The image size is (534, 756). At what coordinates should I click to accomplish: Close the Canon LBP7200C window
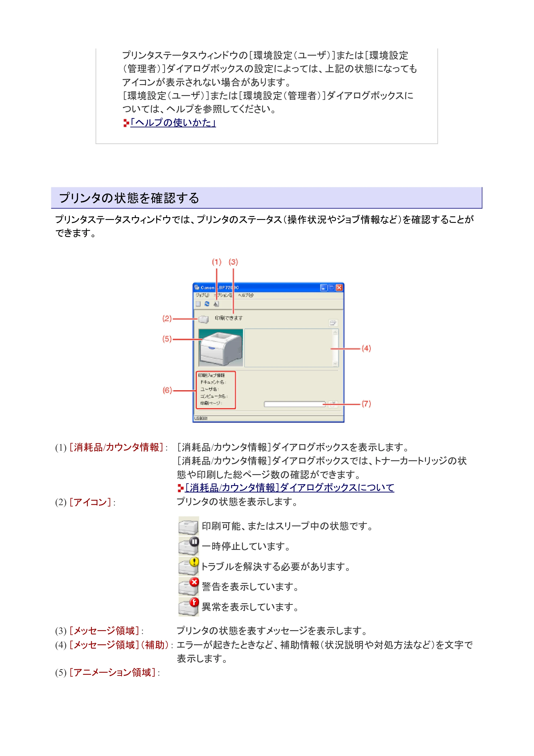click(x=339, y=287)
